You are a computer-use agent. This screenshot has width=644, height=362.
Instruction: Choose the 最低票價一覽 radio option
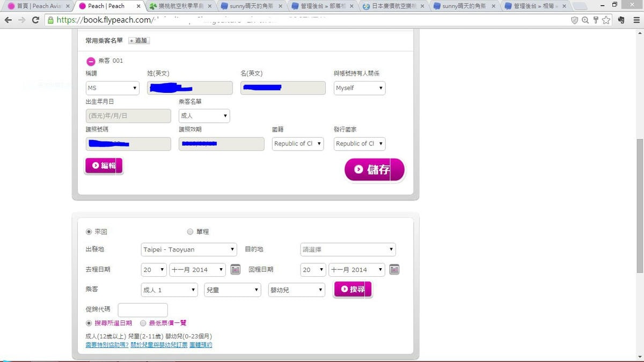coord(143,323)
